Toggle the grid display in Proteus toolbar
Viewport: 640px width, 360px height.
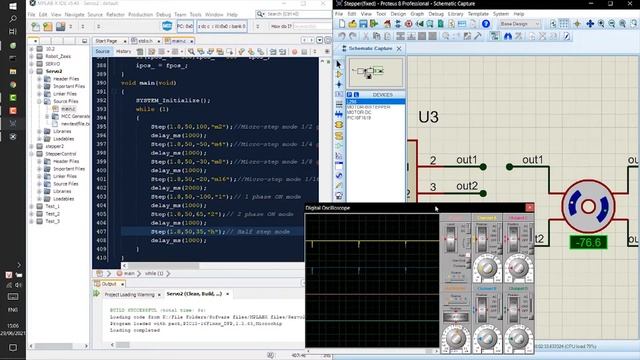tap(564, 24)
